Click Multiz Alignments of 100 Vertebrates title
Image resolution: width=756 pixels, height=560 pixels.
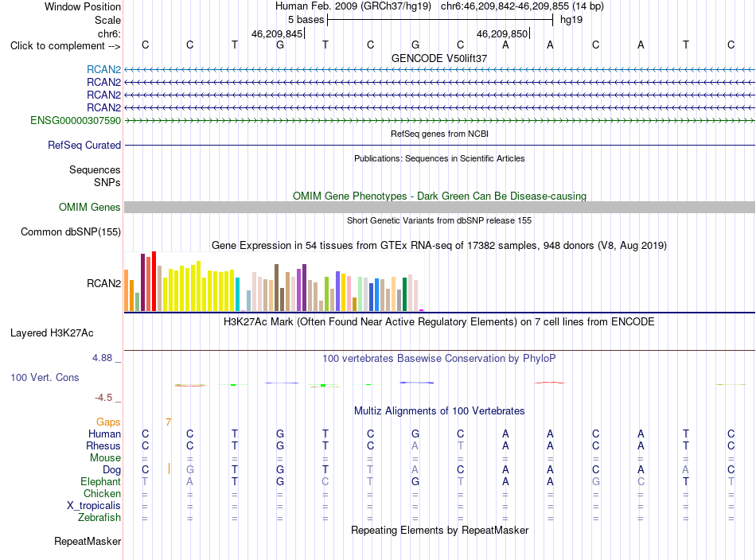point(439,411)
